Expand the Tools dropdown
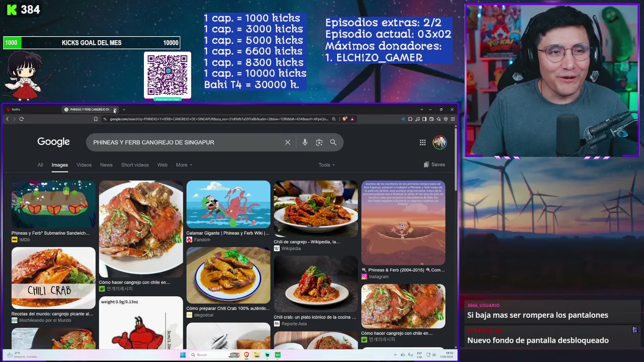The width and height of the screenshot is (644, 362). pos(327,165)
